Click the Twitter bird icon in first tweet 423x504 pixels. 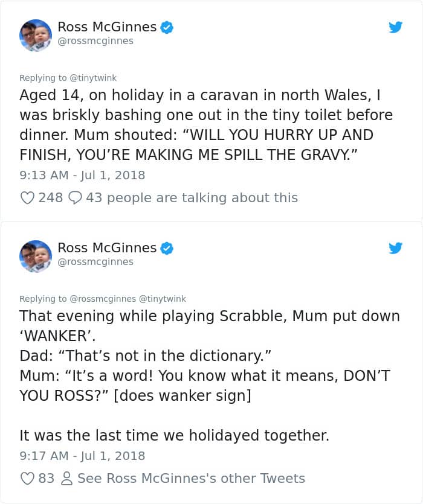[x=395, y=27]
